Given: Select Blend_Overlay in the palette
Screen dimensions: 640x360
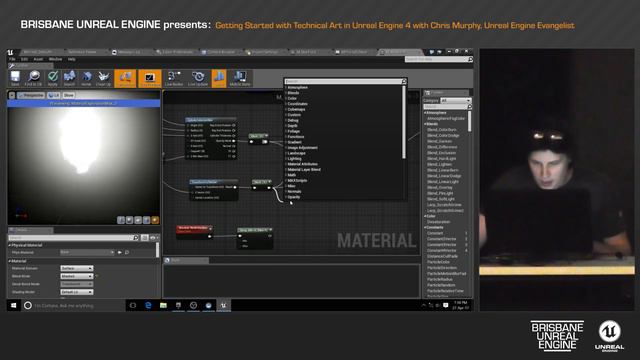Looking at the screenshot, I should click(439, 187).
